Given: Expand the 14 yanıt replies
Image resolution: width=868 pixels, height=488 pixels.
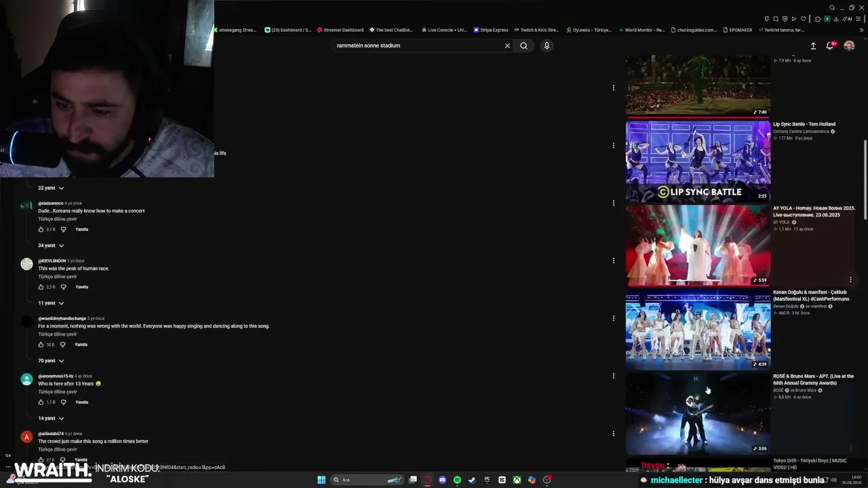Looking at the screenshot, I should tap(51, 418).
